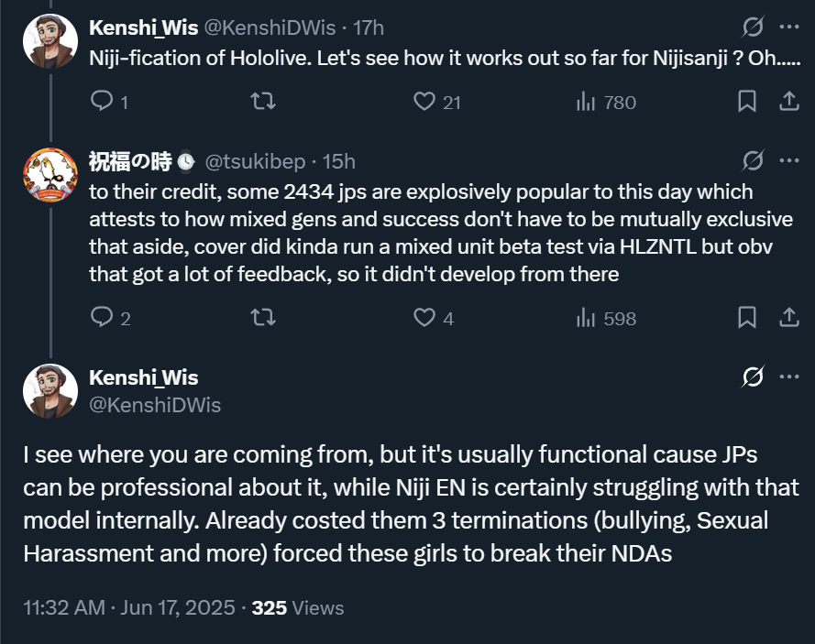
Task: Retweet tsukibep's tweet about 2434 jps
Action: [x=262, y=318]
